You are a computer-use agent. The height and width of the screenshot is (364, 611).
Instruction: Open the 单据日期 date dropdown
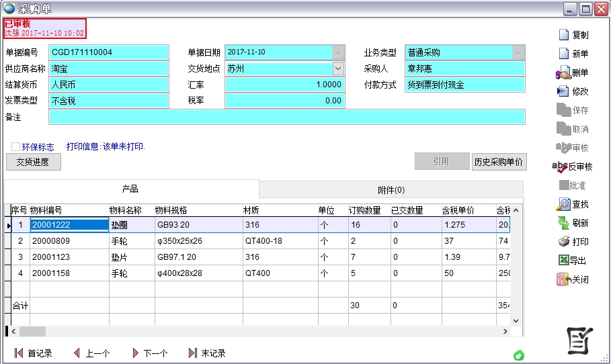pos(337,52)
